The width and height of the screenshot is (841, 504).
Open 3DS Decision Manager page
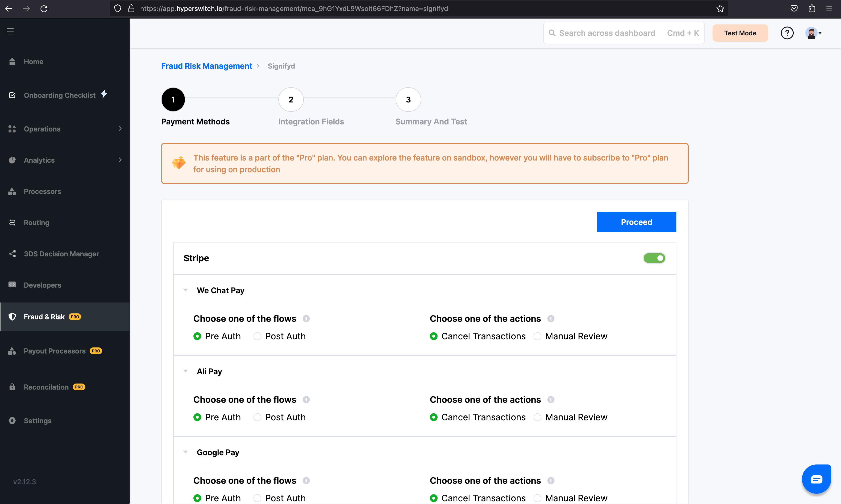tap(61, 254)
